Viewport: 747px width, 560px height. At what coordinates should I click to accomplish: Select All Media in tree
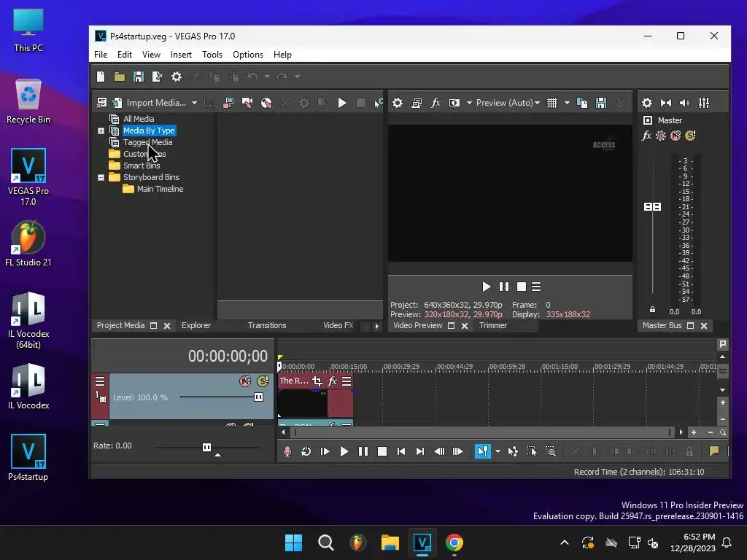(139, 119)
